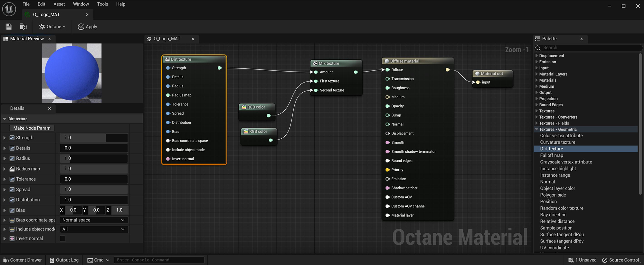The height and width of the screenshot is (265, 644).
Task: Adjust the Strength value slider
Action: [x=94, y=138]
